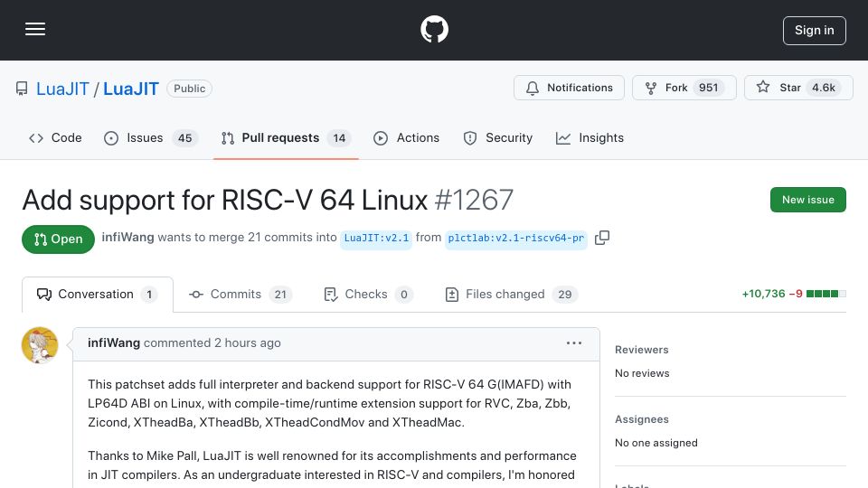Select the Checks tab

368,295
